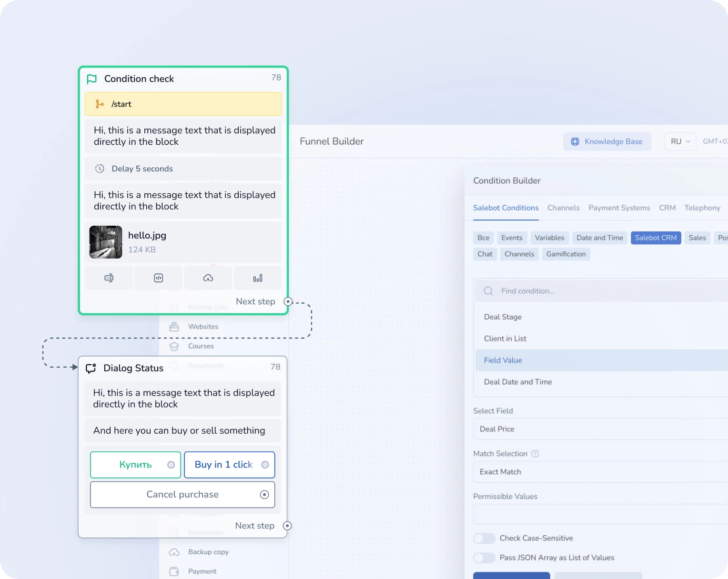The image size is (728, 579).
Task: Click the Купить button
Action: pos(135,465)
